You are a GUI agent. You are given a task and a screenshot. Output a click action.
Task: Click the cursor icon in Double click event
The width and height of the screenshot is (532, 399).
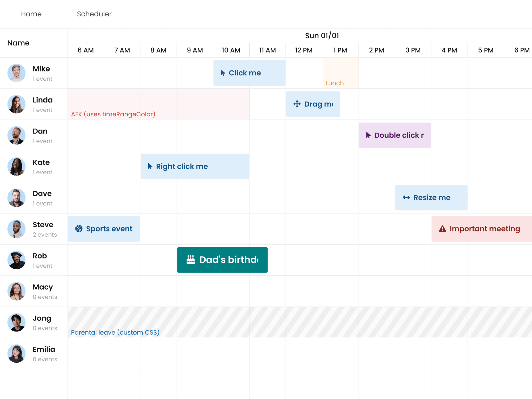pos(368,135)
